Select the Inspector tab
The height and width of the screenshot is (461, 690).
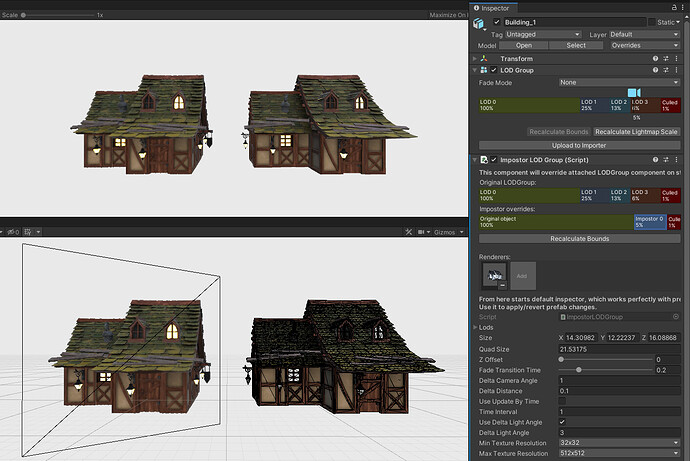[x=491, y=8]
